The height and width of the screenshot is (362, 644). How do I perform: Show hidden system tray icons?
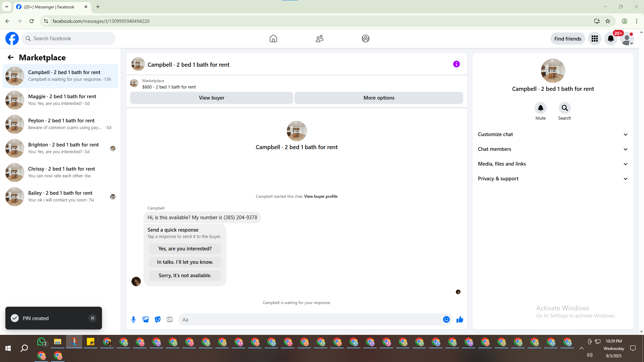582,348
